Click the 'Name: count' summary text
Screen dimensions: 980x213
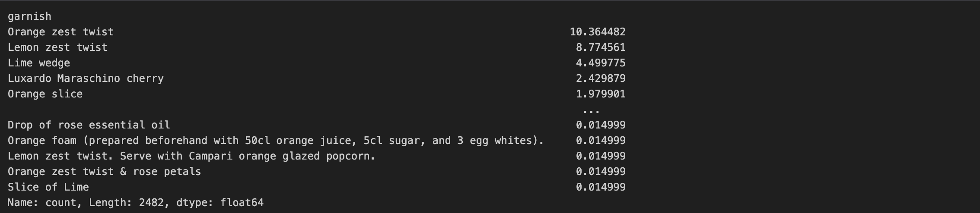[x=42, y=203]
